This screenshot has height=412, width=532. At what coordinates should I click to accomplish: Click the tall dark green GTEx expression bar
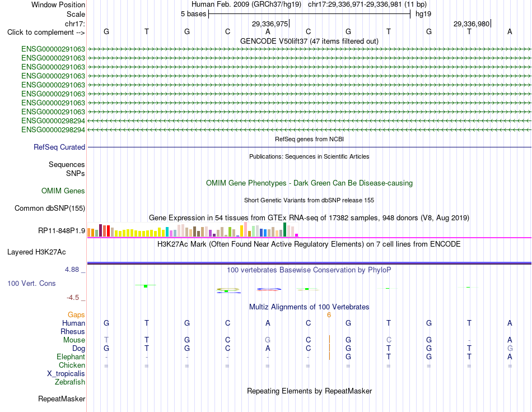tap(284, 230)
